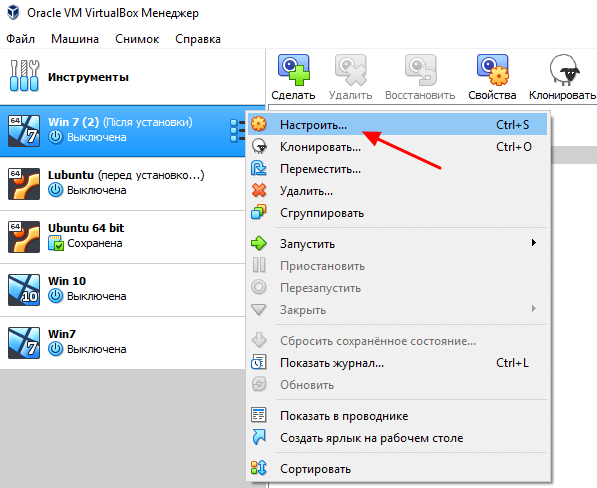Expand the Запустить submenu arrow
Viewport: 597px width, 488px height.
click(534, 243)
